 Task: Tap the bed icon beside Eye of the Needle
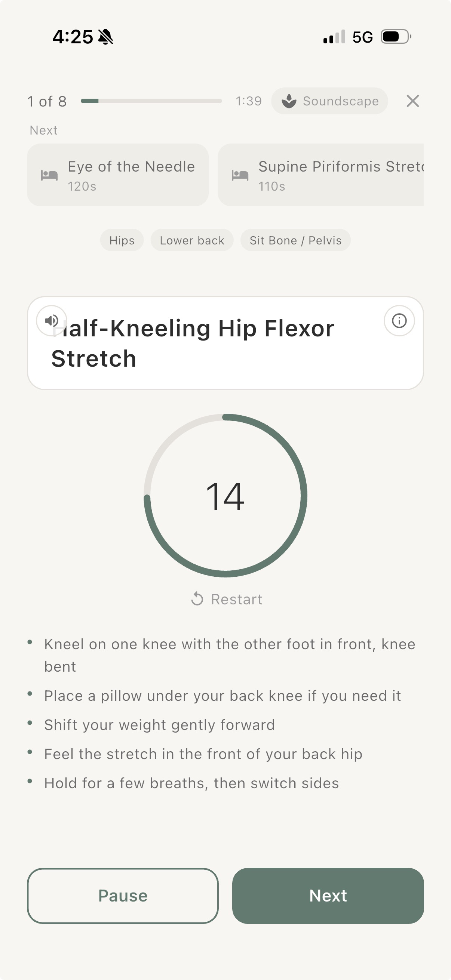point(49,175)
